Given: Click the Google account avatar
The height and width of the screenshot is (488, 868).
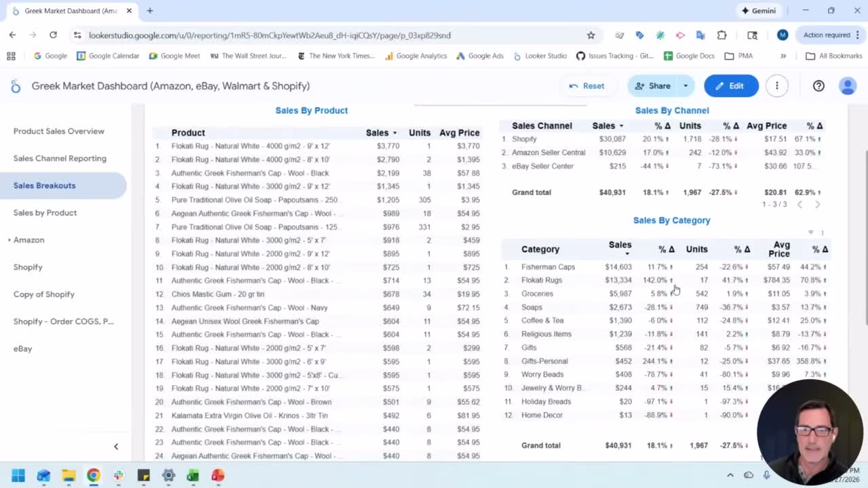Looking at the screenshot, I should pyautogui.click(x=848, y=86).
